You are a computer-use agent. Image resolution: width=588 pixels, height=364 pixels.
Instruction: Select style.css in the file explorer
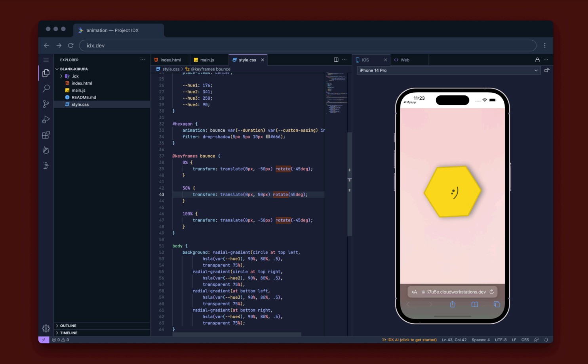102,104
